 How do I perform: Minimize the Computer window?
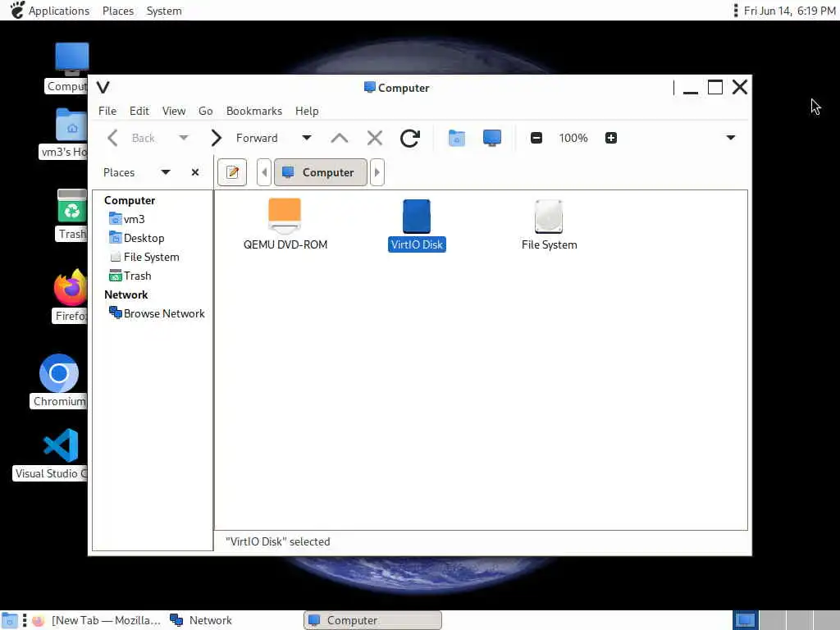691,89
